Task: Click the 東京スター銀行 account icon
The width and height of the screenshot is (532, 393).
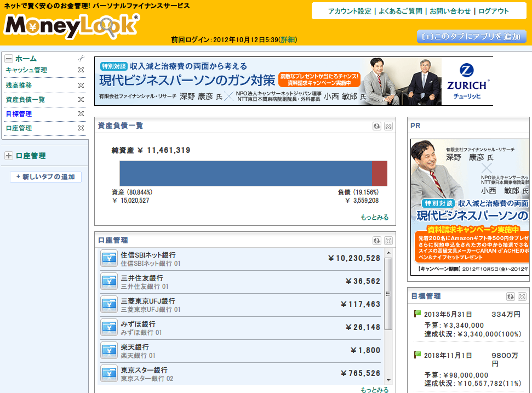Action: 109,373
